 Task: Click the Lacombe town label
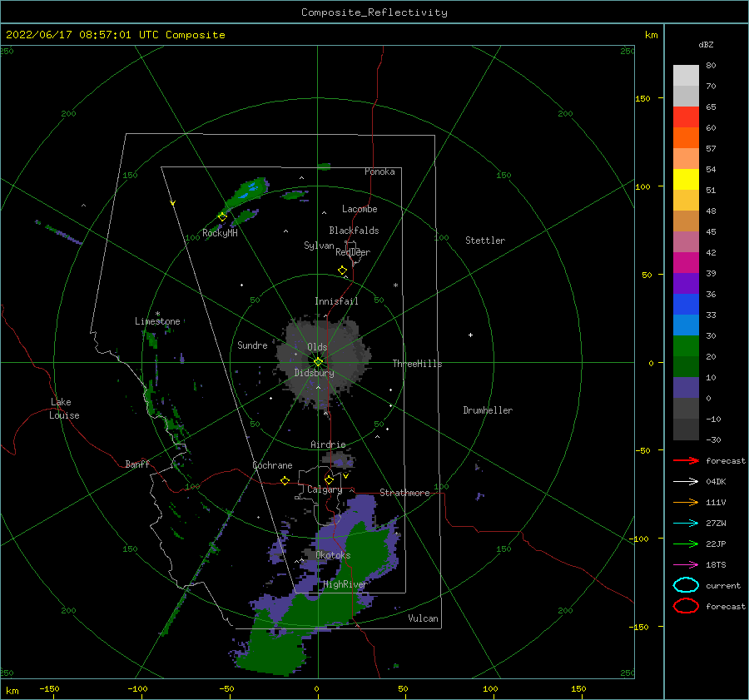pos(360,209)
